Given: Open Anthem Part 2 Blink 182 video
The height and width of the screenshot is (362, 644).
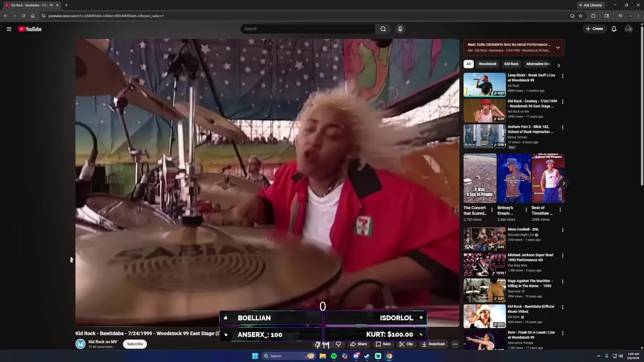Looking at the screenshot, I should coord(485,136).
